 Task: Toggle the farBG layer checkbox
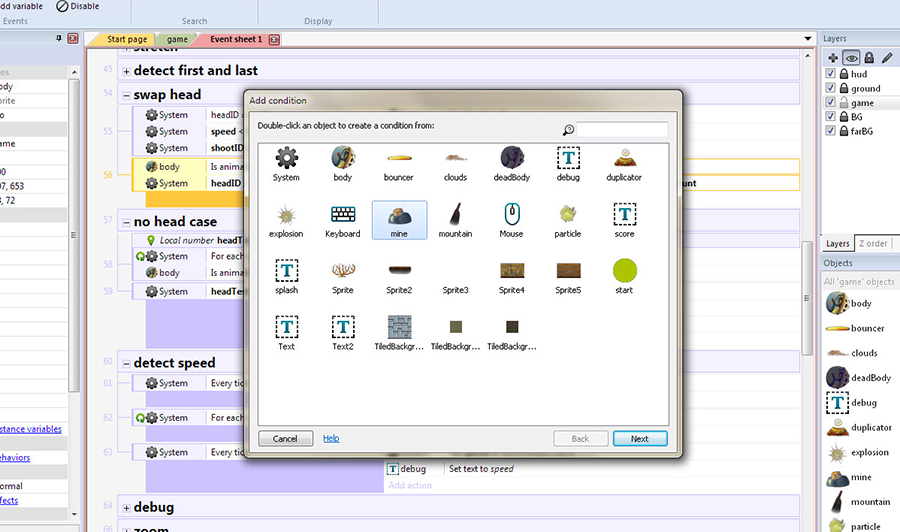(829, 131)
